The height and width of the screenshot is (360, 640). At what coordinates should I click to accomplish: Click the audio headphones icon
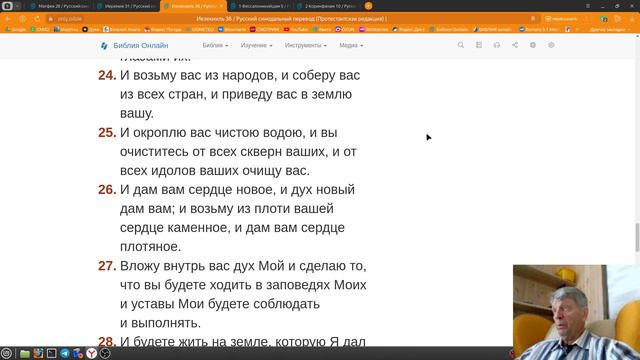497,45
